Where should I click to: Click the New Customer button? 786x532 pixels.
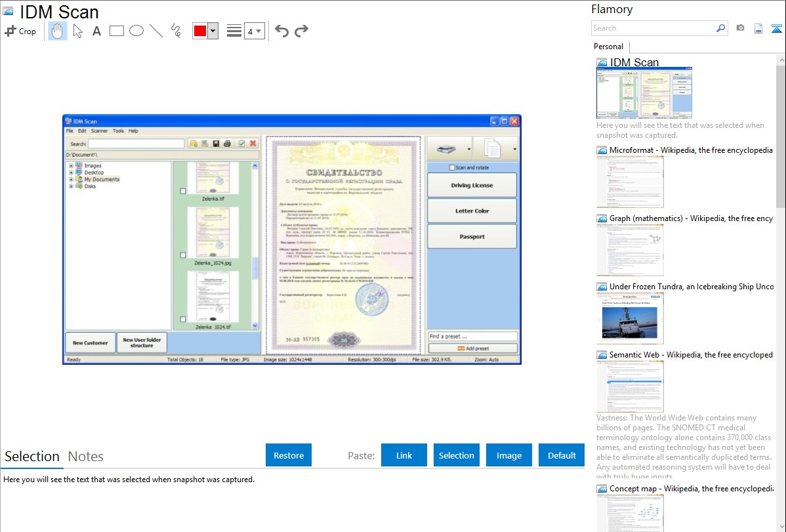[91, 343]
